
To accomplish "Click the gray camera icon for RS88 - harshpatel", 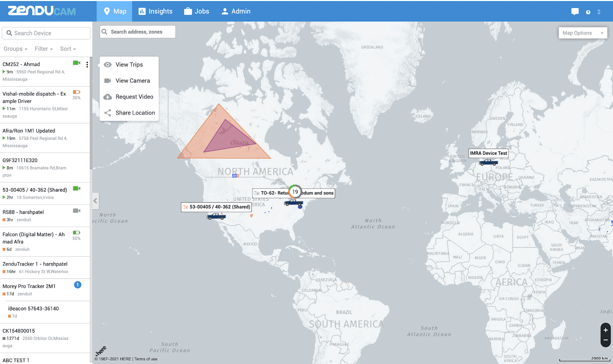I will click(x=77, y=211).
